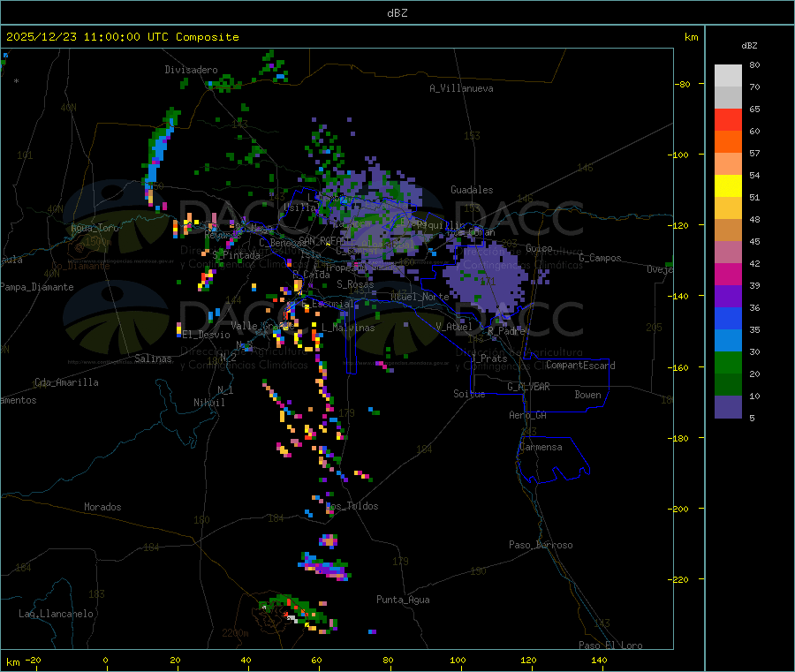Click the 'Paso_Barroso' map label

541,545
